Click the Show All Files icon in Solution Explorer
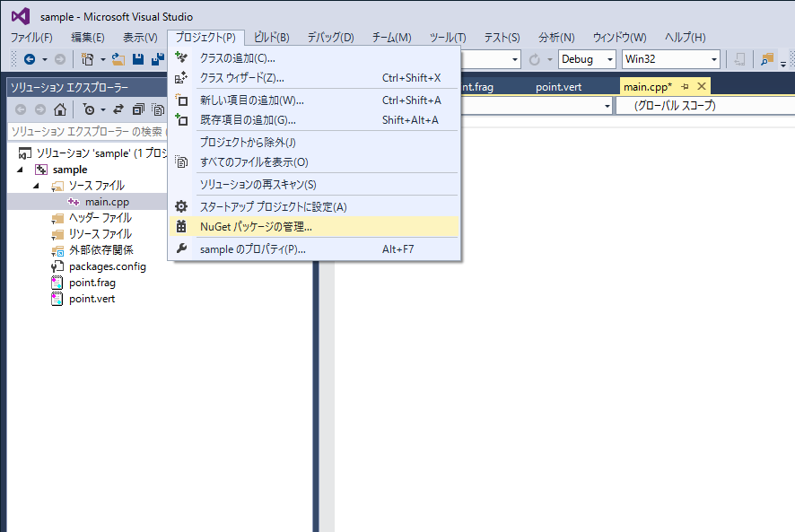This screenshot has height=532, width=795. (158, 109)
